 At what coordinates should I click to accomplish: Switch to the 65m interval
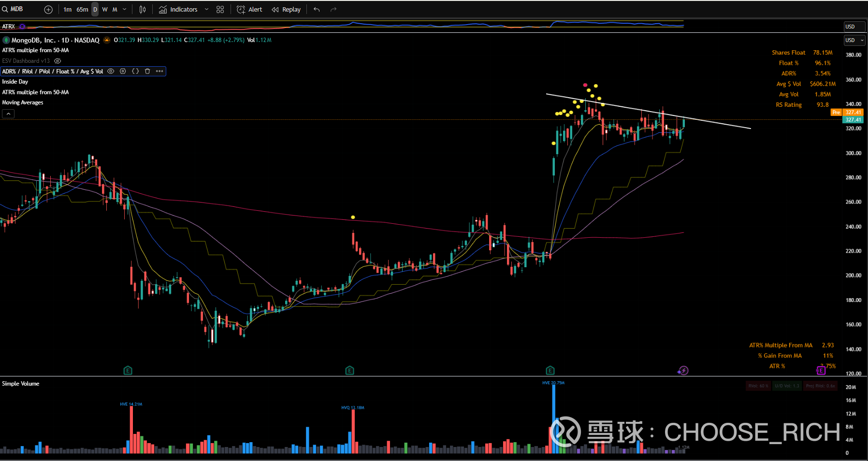[82, 10]
